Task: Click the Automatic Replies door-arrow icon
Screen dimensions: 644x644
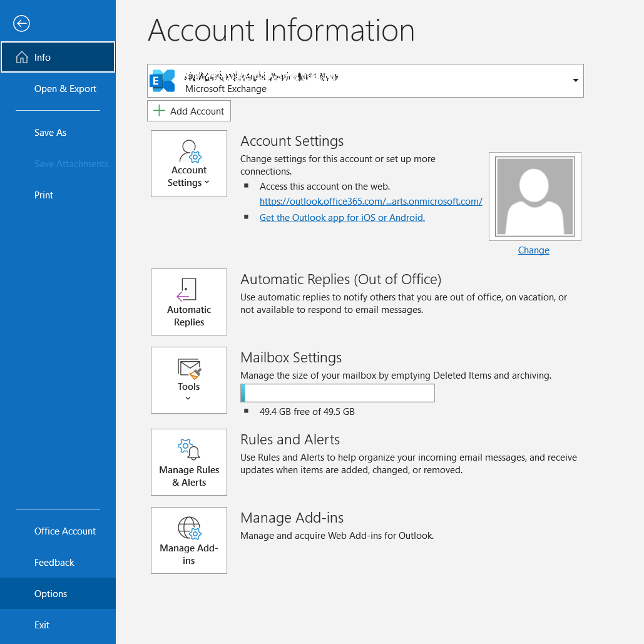Action: pos(187,290)
